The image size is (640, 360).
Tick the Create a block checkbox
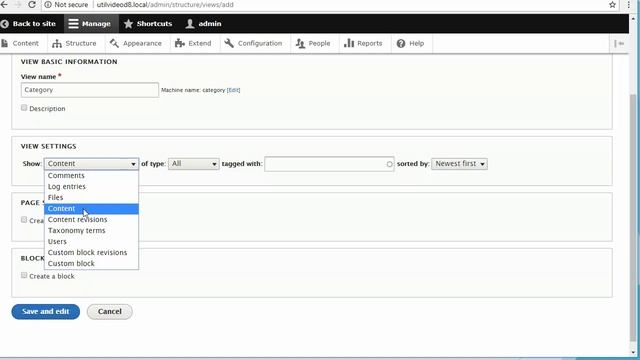(x=24, y=275)
